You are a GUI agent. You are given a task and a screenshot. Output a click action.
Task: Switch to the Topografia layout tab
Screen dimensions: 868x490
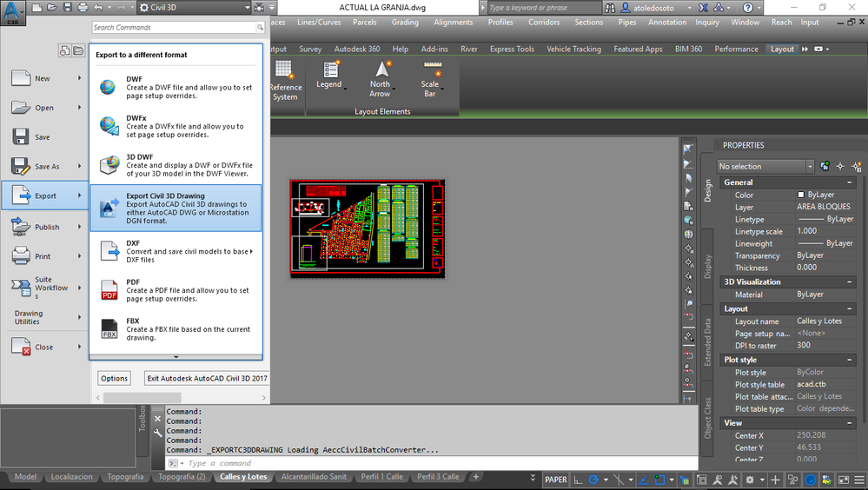tap(125, 477)
